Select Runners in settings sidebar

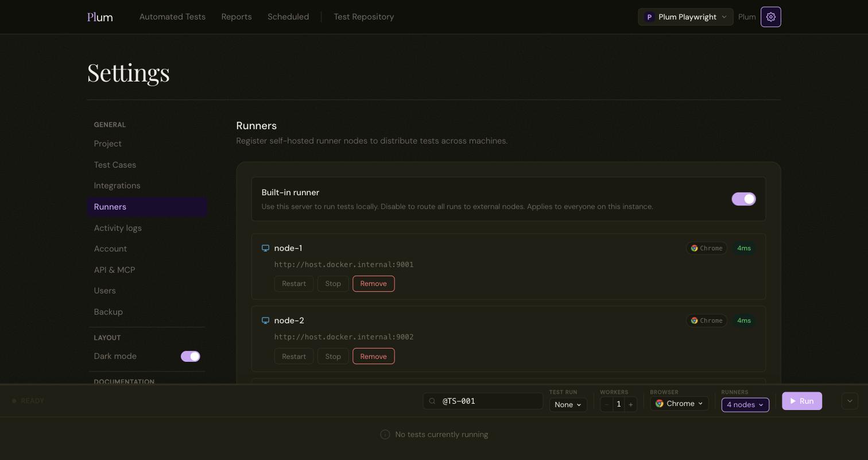coord(147,207)
